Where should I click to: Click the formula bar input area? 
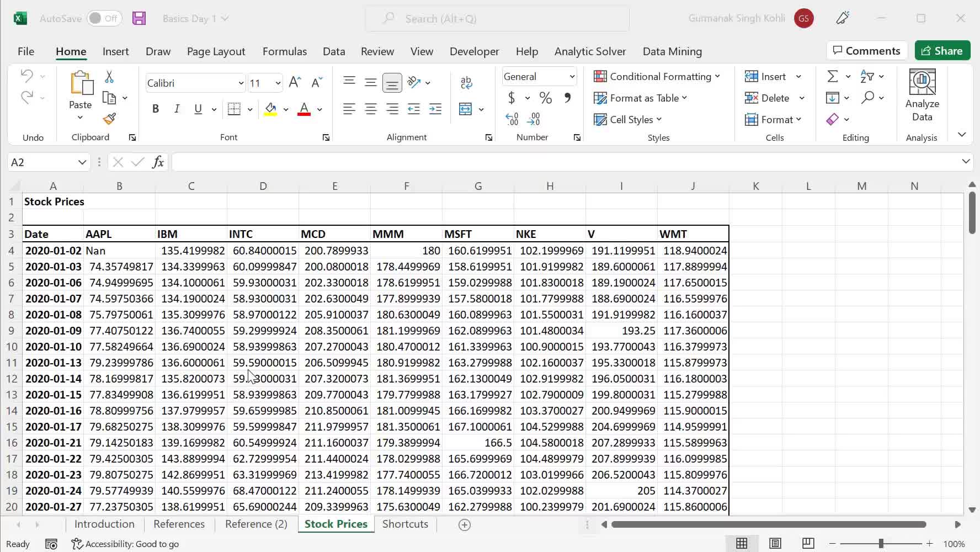(566, 162)
